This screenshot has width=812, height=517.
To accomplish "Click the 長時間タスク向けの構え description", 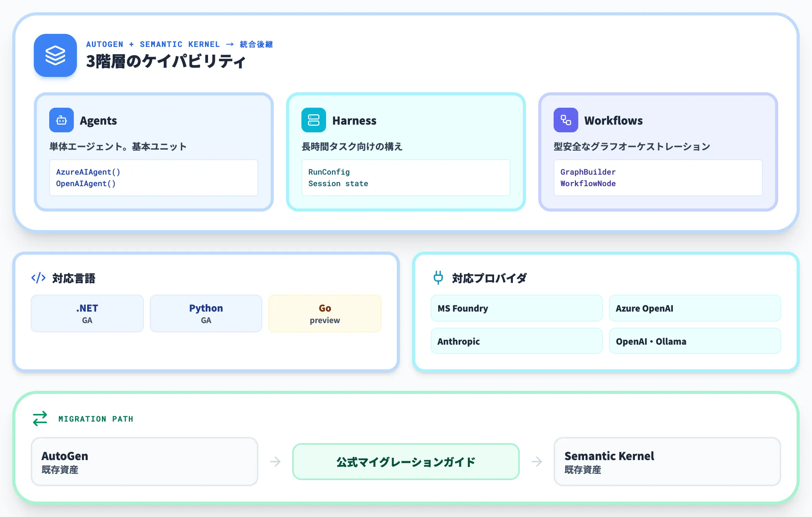I will pos(352,147).
